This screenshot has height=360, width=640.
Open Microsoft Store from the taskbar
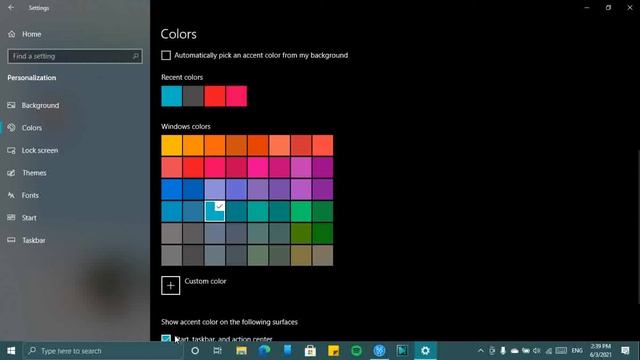coord(310,351)
